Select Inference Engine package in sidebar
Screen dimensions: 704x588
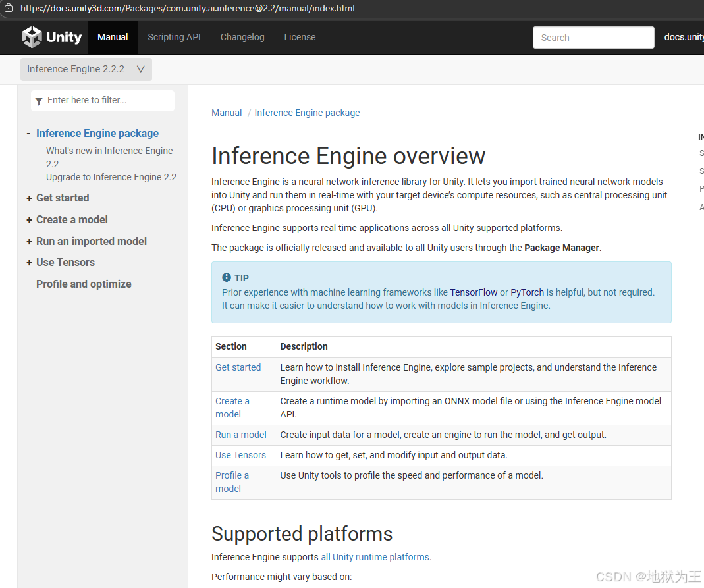tap(97, 133)
